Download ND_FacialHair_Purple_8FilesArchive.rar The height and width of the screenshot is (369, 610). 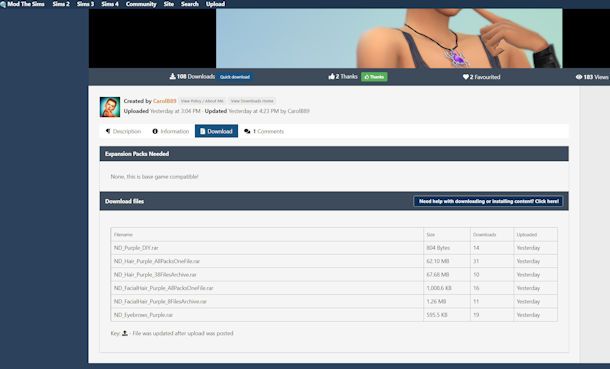coord(160,302)
